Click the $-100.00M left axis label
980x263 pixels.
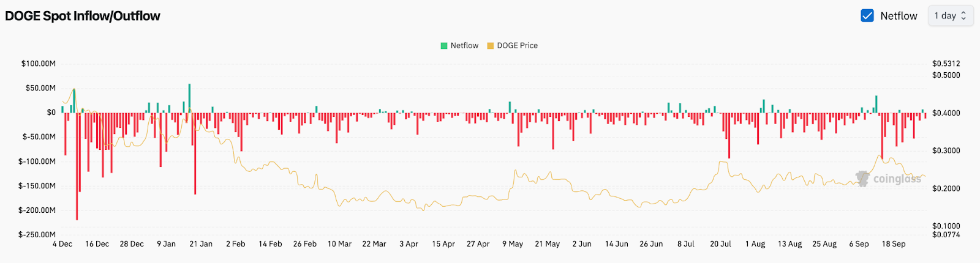click(x=37, y=161)
